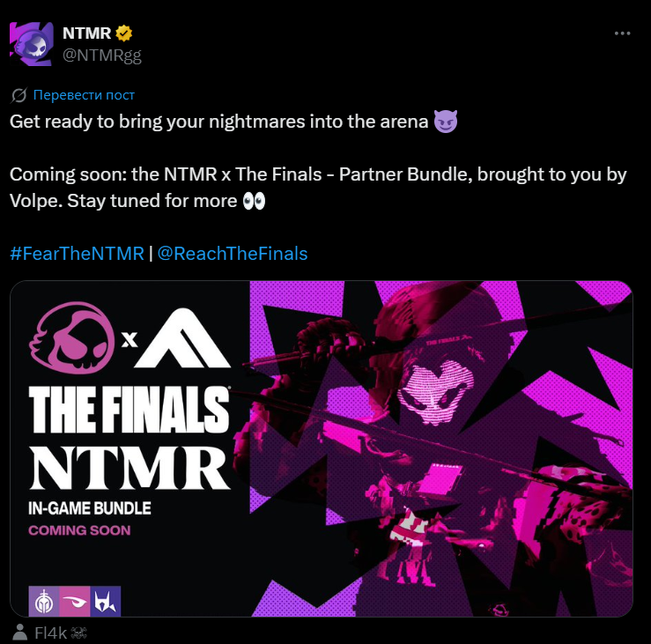Click THE FINALS title text in the image
This screenshot has width=651, height=644.
coord(129,410)
